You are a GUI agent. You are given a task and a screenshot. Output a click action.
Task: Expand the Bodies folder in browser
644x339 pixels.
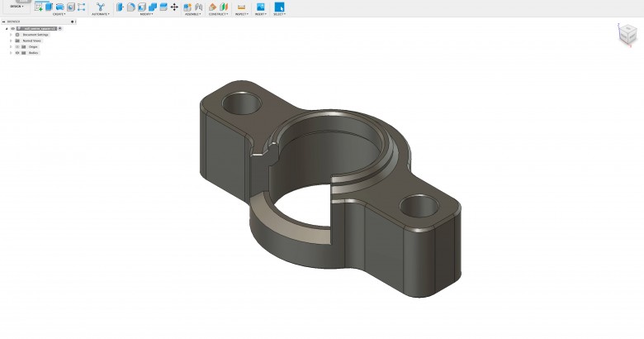11,53
